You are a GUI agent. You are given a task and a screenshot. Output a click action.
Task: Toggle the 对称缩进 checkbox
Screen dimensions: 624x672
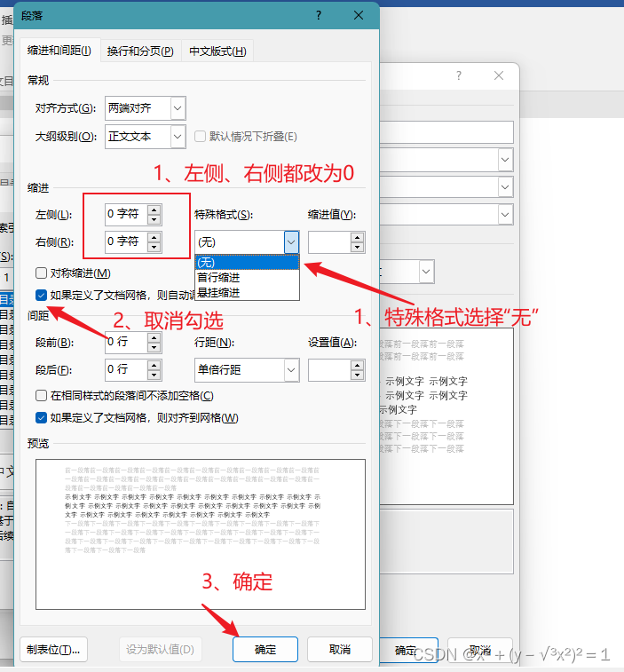pyautogui.click(x=41, y=273)
